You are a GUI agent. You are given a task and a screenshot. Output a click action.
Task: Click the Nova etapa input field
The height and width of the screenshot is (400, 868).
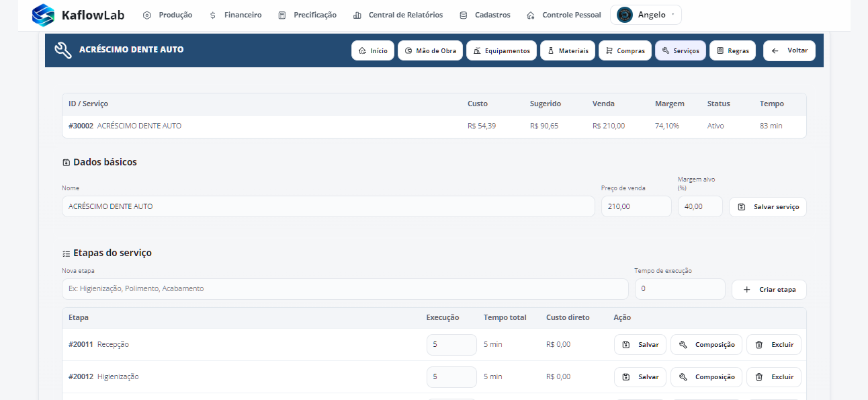[345, 289]
